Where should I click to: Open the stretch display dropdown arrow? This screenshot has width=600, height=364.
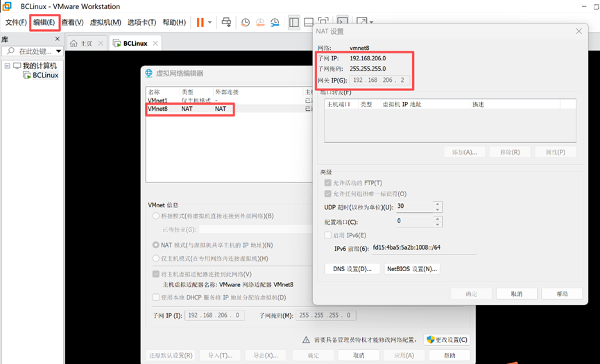pos(371,23)
